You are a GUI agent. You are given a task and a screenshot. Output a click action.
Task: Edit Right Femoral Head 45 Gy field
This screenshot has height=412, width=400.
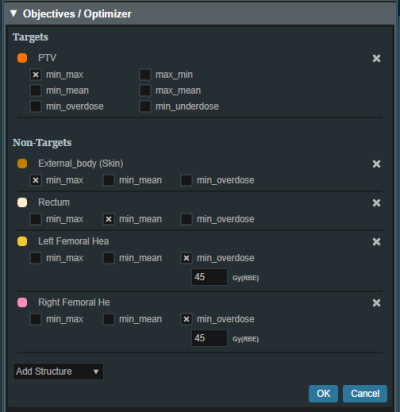pyautogui.click(x=209, y=338)
